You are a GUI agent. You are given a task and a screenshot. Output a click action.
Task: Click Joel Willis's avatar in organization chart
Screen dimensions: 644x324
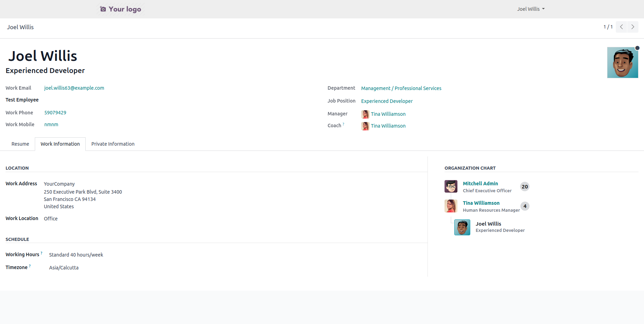pyautogui.click(x=462, y=227)
